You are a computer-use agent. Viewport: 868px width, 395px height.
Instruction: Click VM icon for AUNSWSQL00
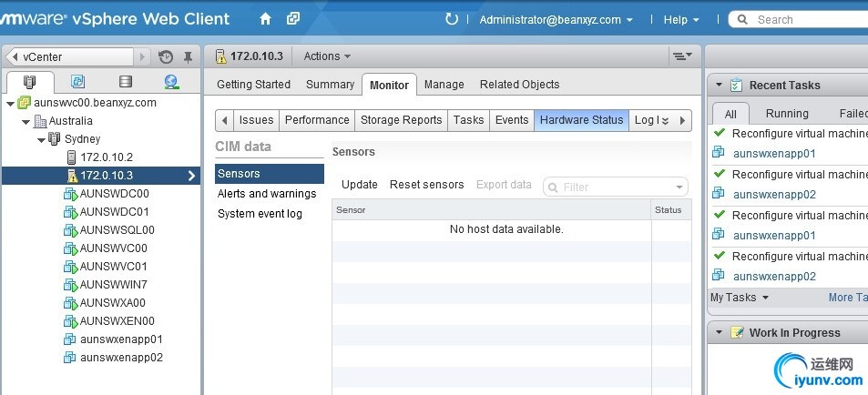click(x=71, y=230)
